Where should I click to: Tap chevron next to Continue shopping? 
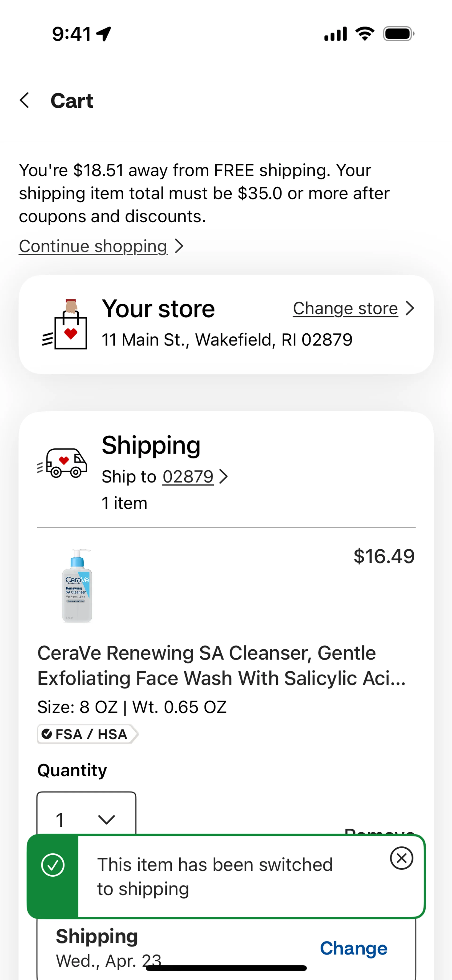[179, 246]
